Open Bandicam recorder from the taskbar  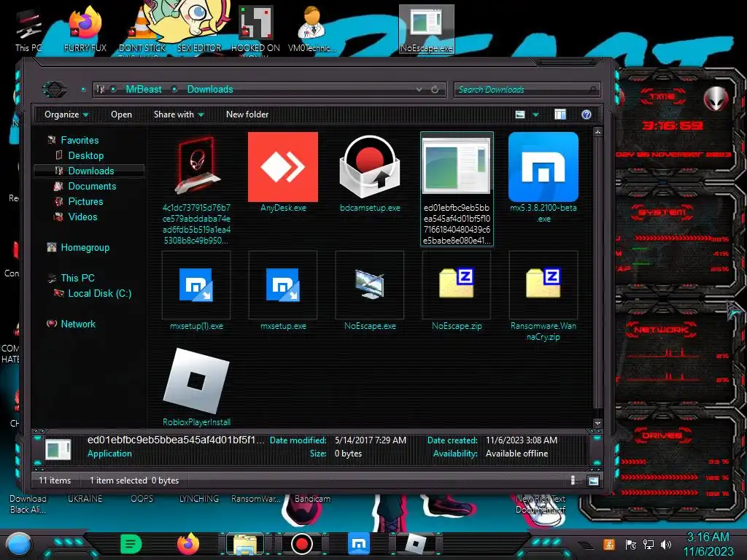[x=301, y=544]
